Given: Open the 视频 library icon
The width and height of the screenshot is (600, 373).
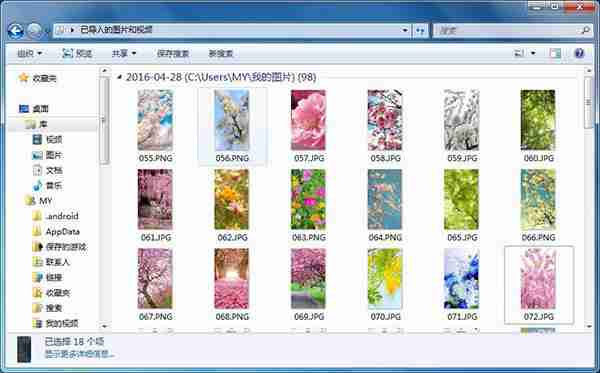Looking at the screenshot, I should (x=37, y=140).
